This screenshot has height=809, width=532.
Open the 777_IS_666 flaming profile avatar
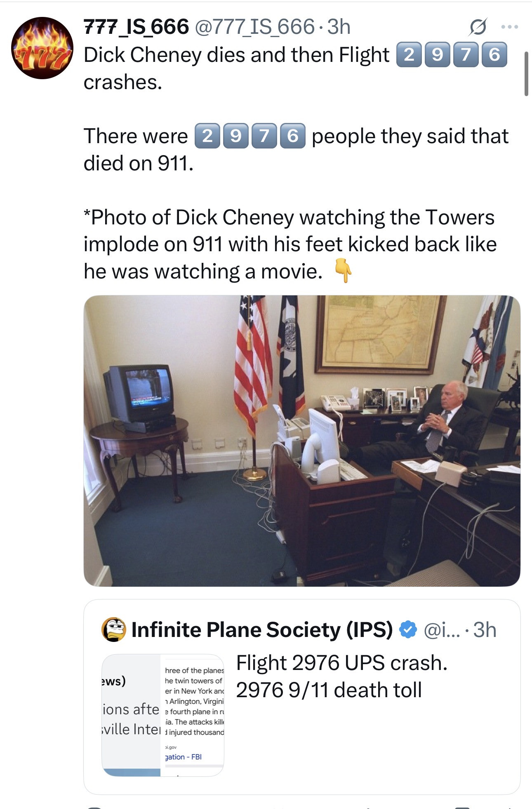click(x=42, y=48)
